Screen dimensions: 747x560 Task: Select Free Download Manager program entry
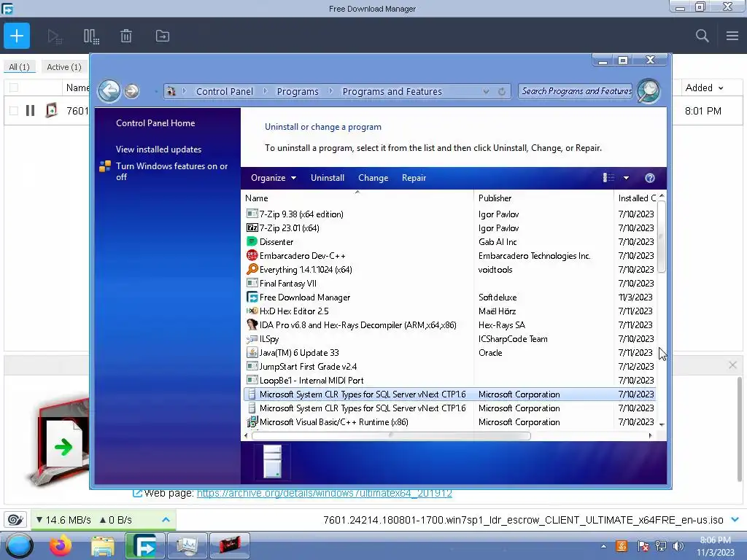[x=449, y=297]
